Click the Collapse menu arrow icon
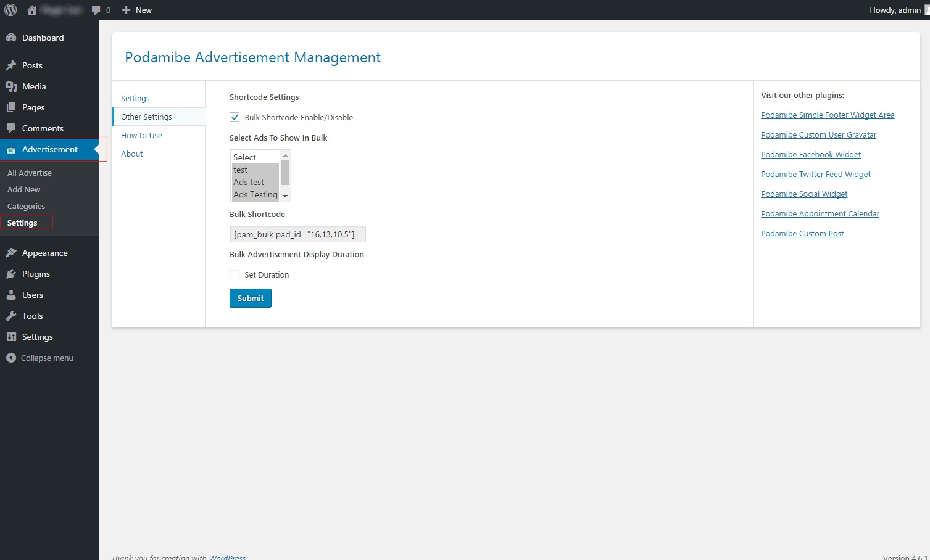The image size is (930, 560). [11, 358]
